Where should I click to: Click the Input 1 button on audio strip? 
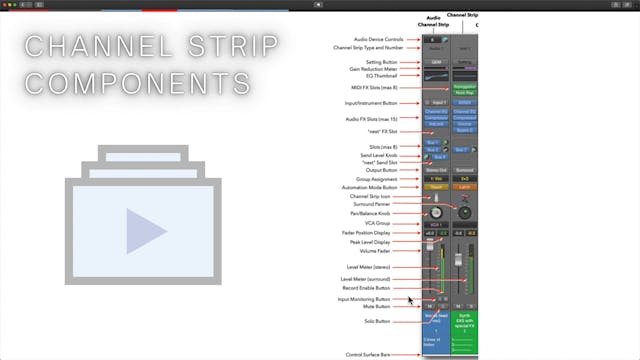tap(439, 102)
